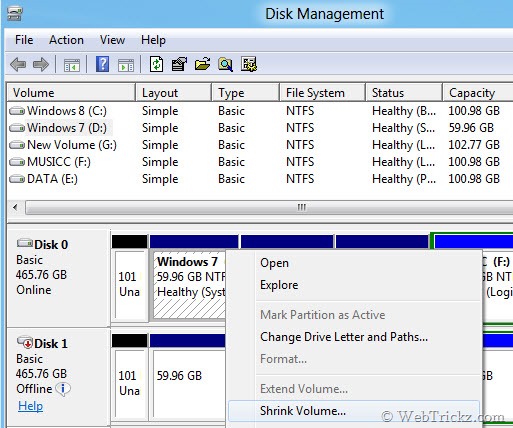Sort by the Layout column header

pyautogui.click(x=173, y=92)
